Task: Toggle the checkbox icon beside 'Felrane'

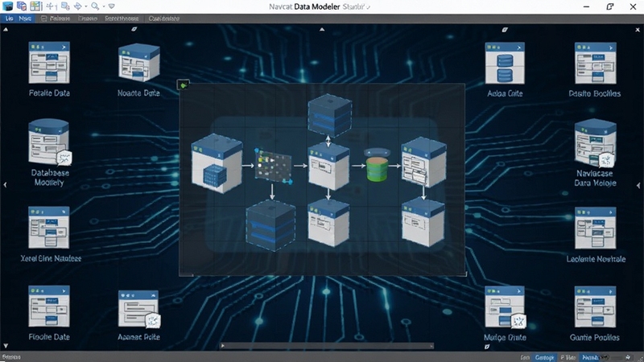Action: [43, 19]
